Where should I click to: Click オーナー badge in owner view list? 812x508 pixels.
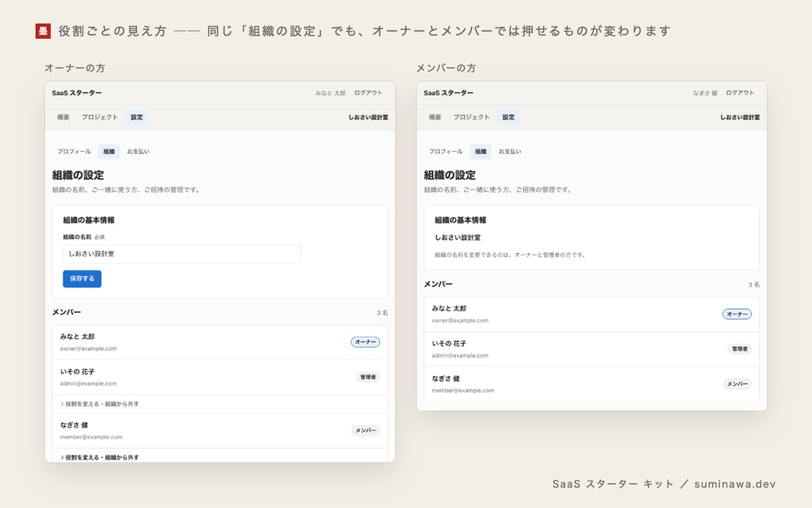click(x=365, y=342)
